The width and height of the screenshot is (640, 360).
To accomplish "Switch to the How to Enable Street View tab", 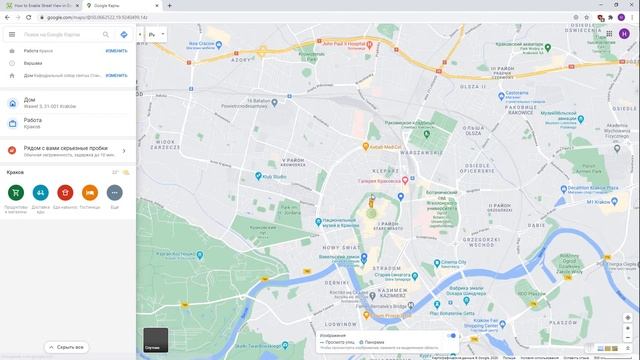I will (43, 6).
